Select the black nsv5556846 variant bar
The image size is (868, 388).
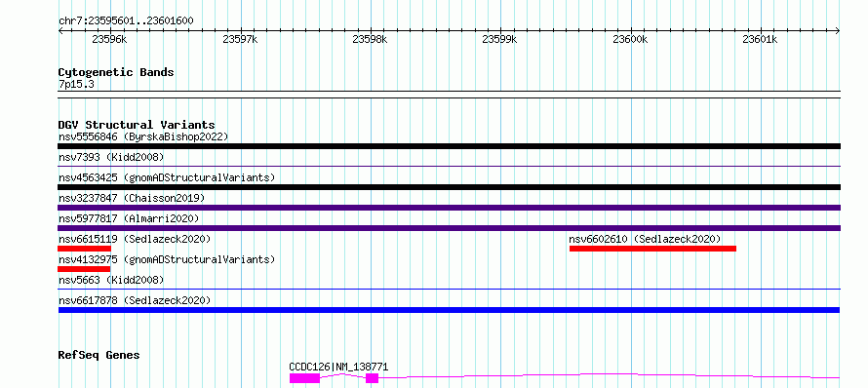point(449,146)
